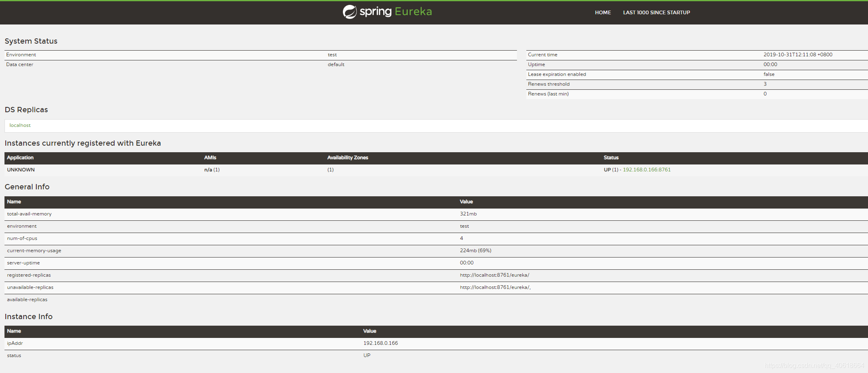Viewport: 868px width, 373px height.
Task: Select the Data center label
Action: click(x=20, y=64)
